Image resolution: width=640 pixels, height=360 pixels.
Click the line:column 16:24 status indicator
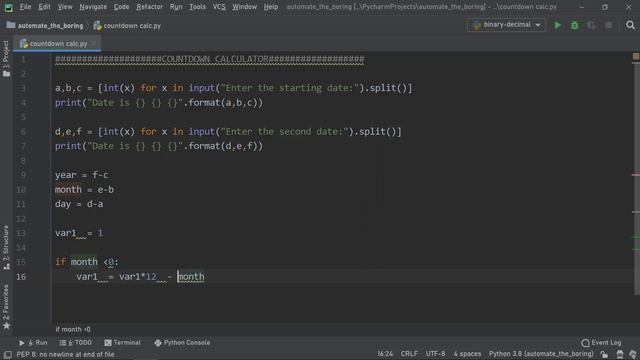tap(385, 354)
